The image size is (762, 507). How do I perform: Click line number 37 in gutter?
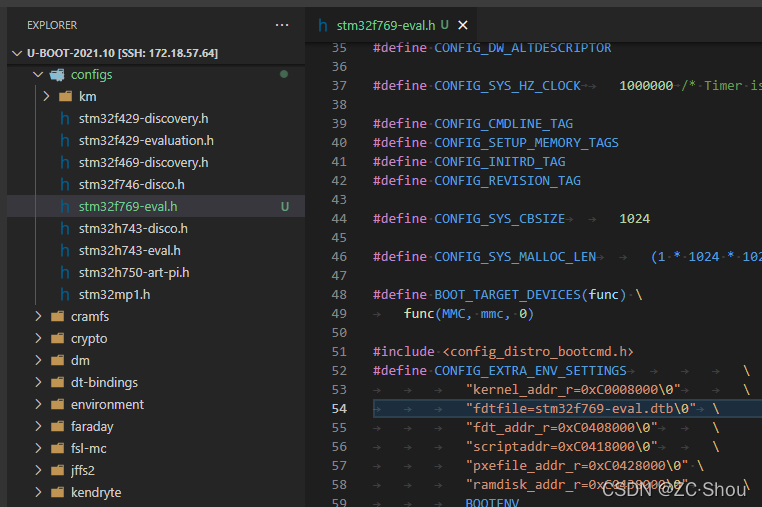pyautogui.click(x=339, y=86)
